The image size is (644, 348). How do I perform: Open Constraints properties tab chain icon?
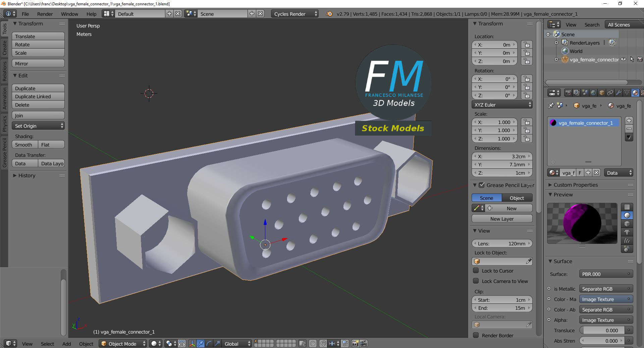click(x=610, y=93)
